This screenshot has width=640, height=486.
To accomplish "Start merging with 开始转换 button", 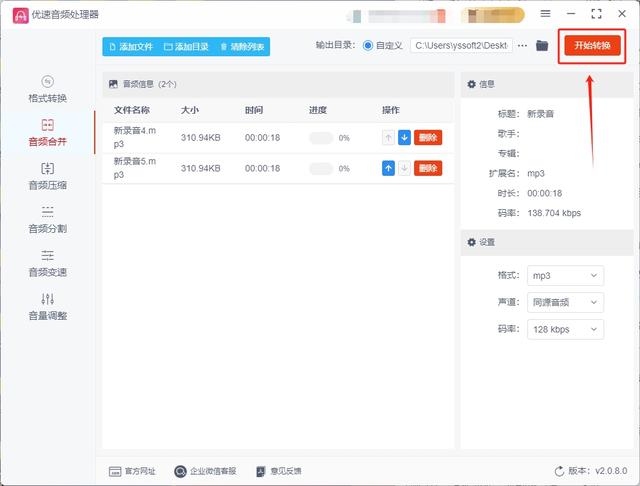I will coord(592,45).
